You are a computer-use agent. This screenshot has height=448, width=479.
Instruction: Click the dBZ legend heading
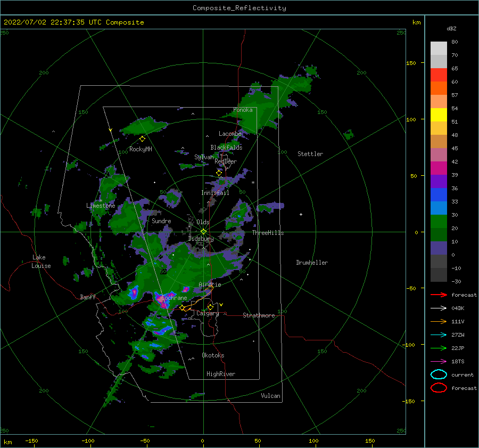point(451,28)
